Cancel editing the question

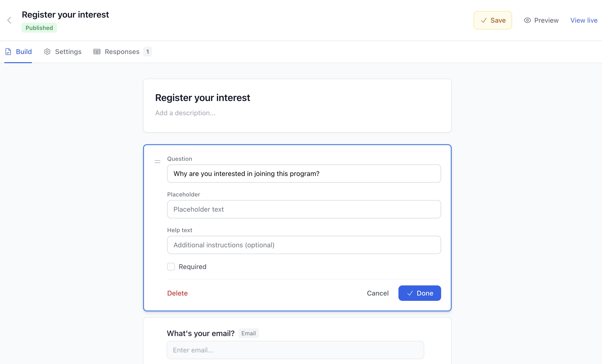click(378, 293)
